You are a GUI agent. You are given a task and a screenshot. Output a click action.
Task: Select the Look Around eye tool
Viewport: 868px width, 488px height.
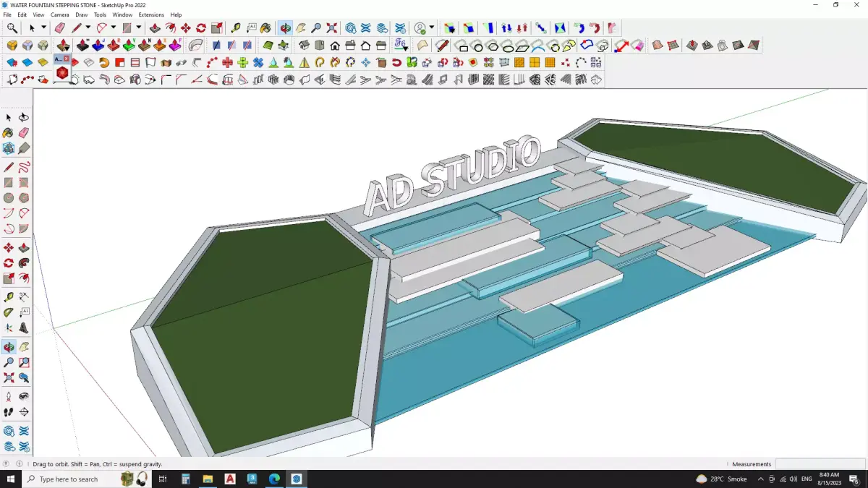coord(24,397)
